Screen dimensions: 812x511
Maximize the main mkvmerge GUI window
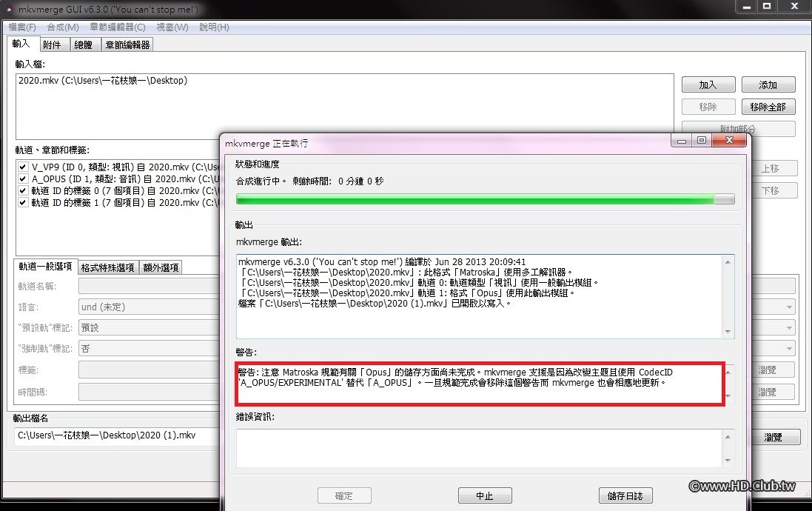click(767, 7)
